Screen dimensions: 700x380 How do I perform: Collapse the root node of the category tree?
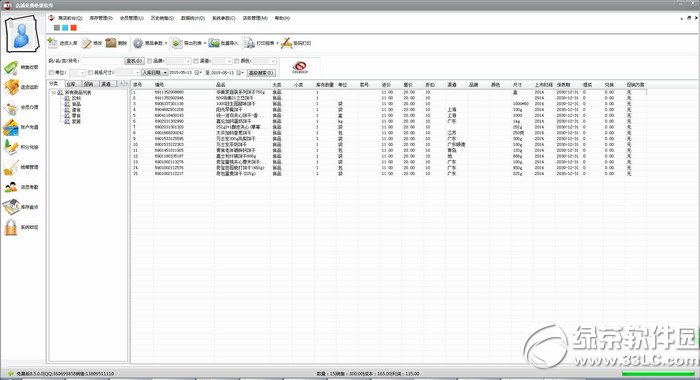pyautogui.click(x=54, y=92)
